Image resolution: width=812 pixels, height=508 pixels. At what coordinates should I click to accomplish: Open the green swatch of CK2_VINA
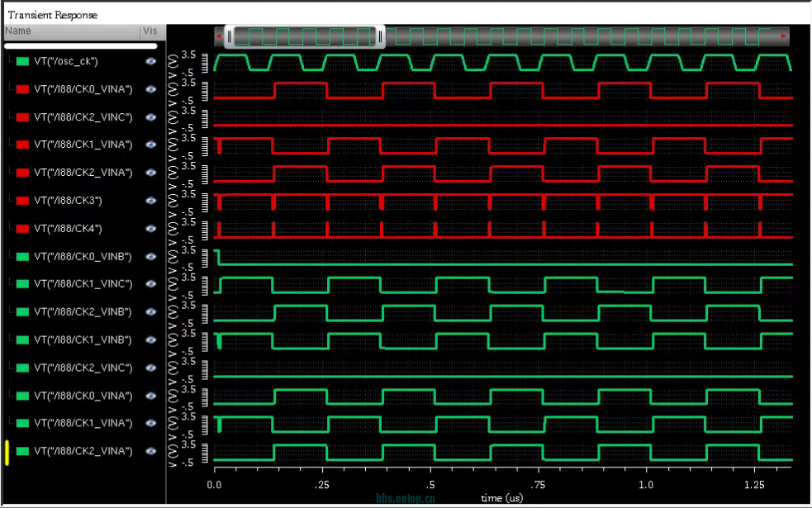[x=22, y=452]
